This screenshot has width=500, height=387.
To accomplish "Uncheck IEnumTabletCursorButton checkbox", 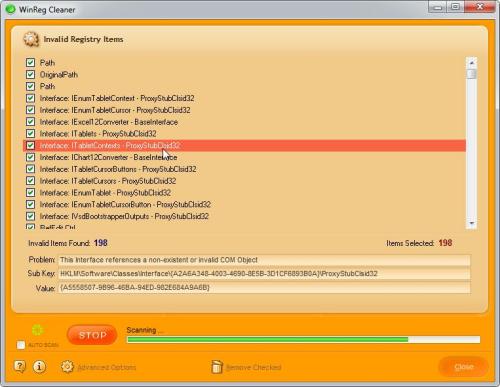I will click(x=30, y=204).
